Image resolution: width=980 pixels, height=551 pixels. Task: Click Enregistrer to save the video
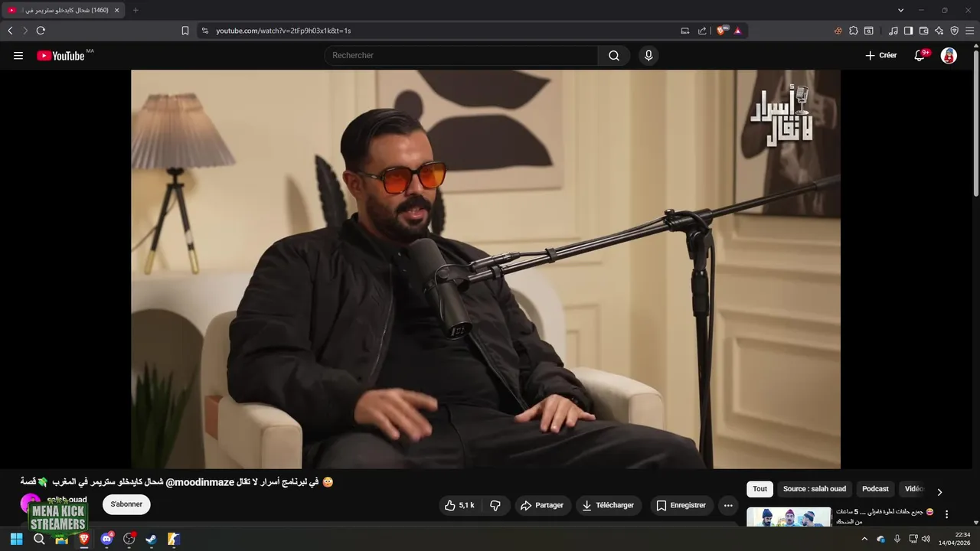(681, 505)
